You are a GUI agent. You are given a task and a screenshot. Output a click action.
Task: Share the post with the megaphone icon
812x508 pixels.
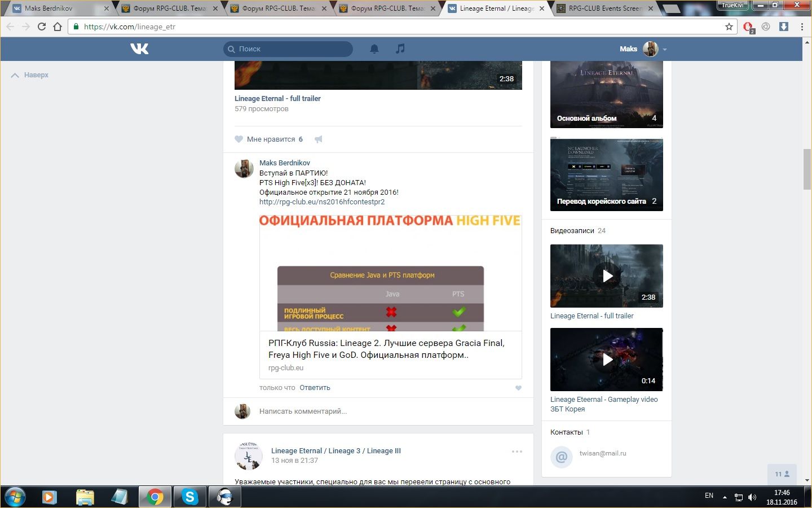pos(319,139)
